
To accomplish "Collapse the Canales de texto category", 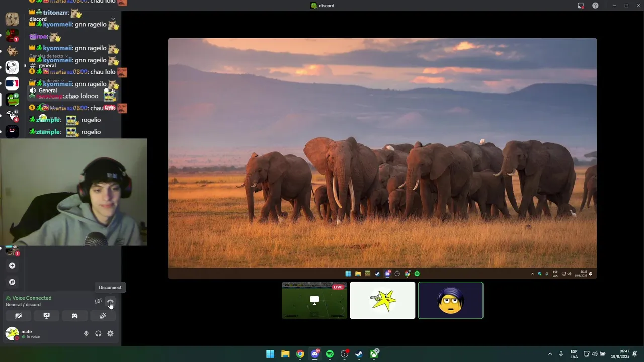I will 48,56.
